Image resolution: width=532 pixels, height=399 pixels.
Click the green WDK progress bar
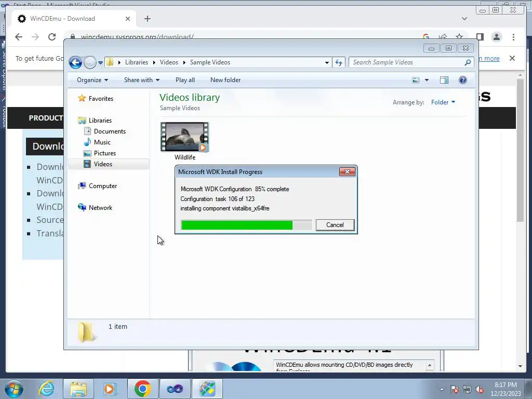(247, 225)
